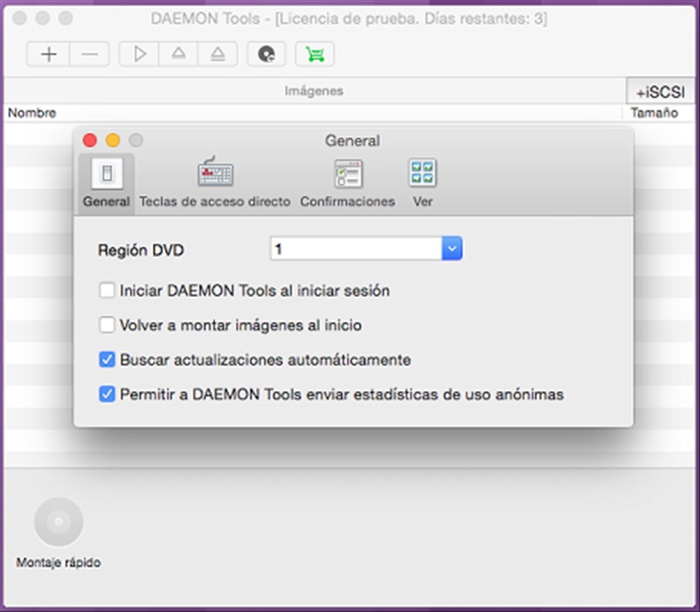The width and height of the screenshot is (700, 612).
Task: Disable Buscar actualizaciones automáticamente
Action: tap(107, 360)
